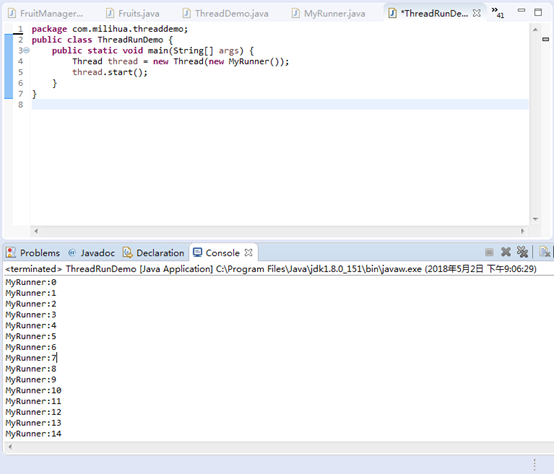Click the editor vertical scrollbar down arrow

(535, 219)
